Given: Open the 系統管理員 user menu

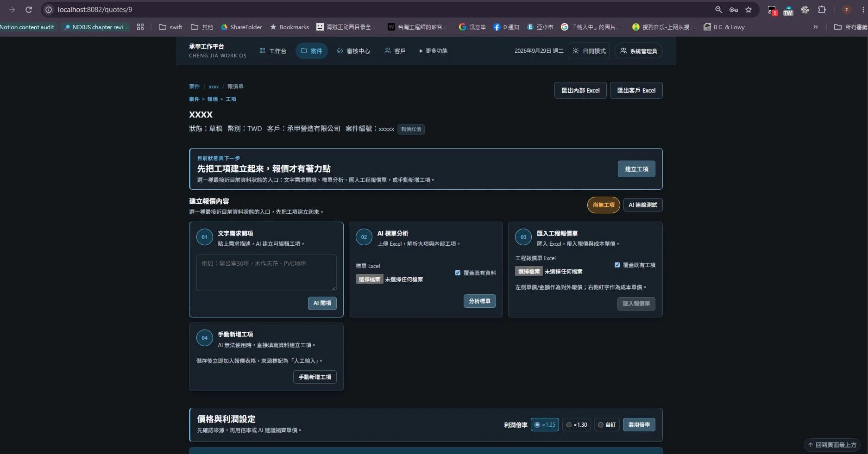Looking at the screenshot, I should pyautogui.click(x=639, y=51).
